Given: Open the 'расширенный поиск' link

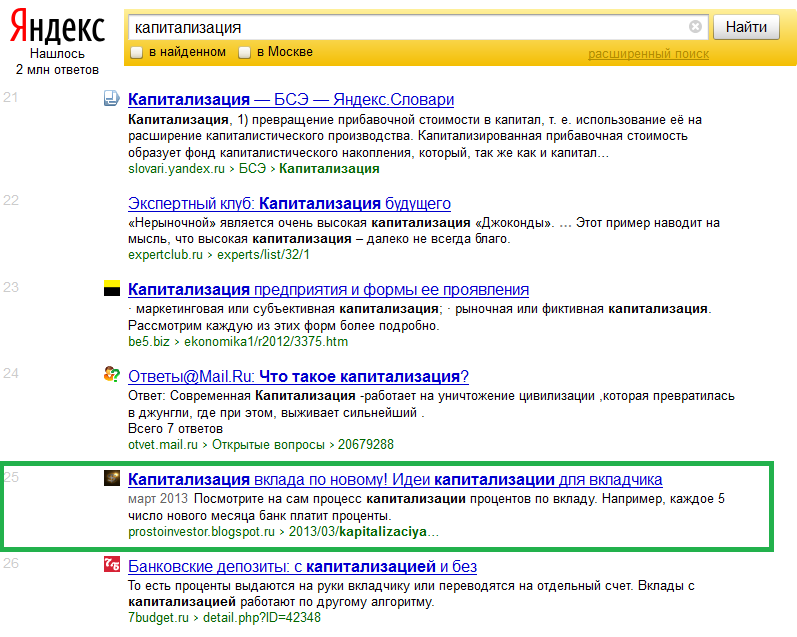Looking at the screenshot, I should click(648, 54).
